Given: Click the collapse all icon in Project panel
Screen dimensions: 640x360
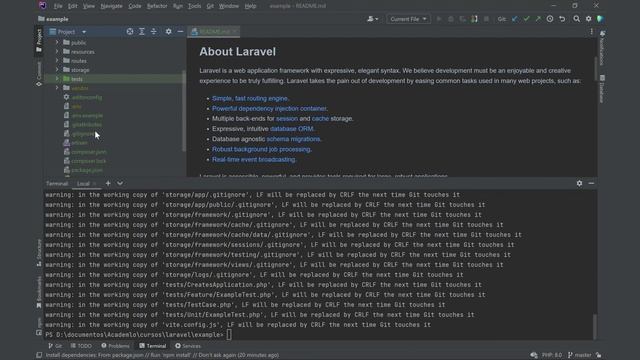Looking at the screenshot, I should pos(153,31).
